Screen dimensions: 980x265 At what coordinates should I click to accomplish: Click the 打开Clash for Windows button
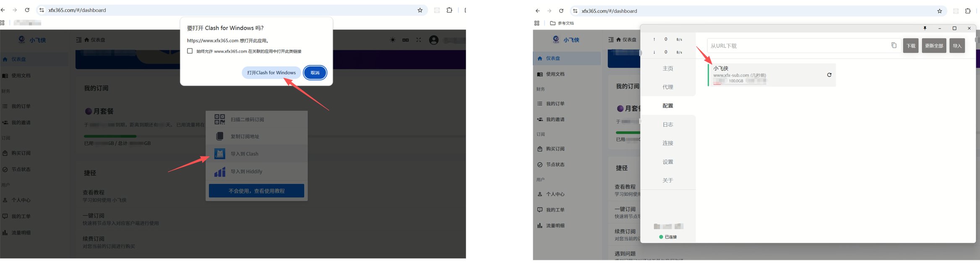pyautogui.click(x=271, y=73)
